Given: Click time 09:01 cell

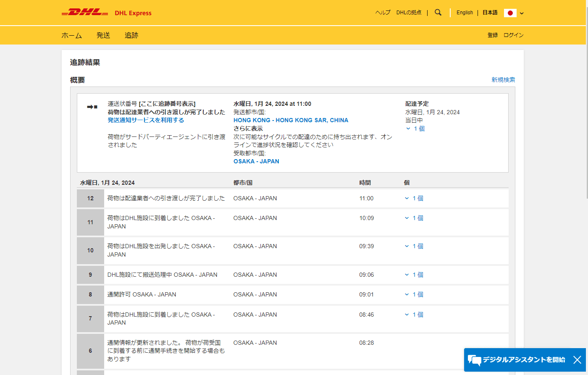Looking at the screenshot, I should pyautogui.click(x=366, y=294).
